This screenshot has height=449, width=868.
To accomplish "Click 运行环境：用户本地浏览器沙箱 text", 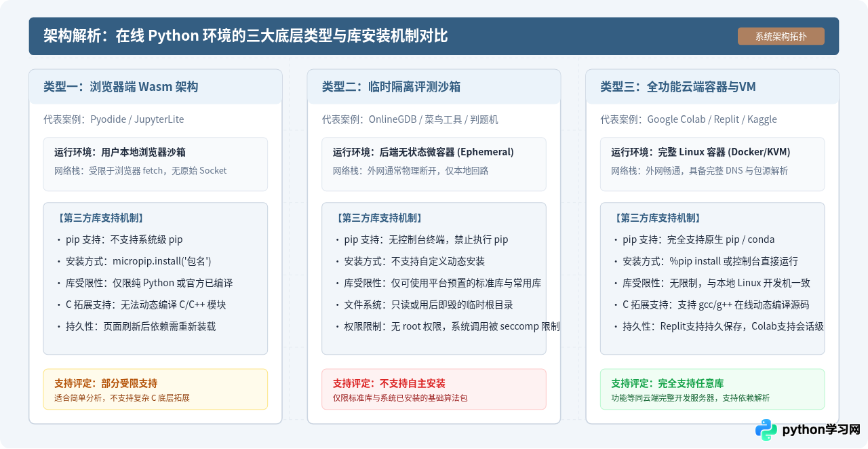I will point(120,152).
